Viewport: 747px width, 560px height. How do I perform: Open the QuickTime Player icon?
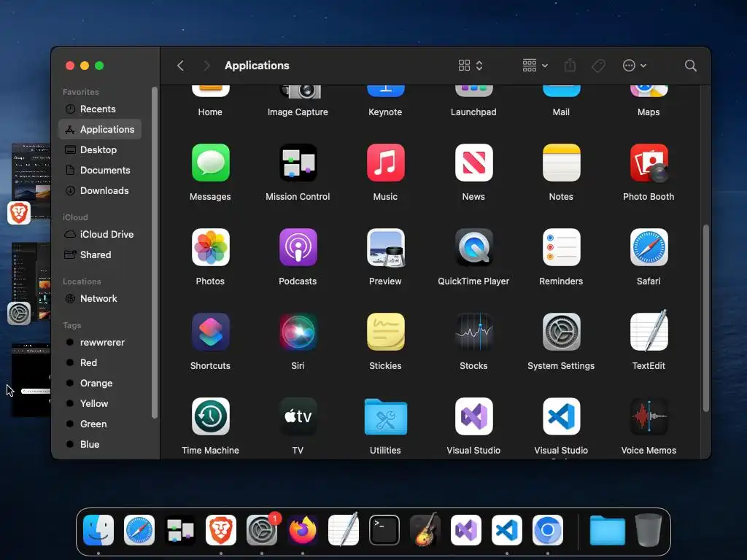(x=473, y=247)
